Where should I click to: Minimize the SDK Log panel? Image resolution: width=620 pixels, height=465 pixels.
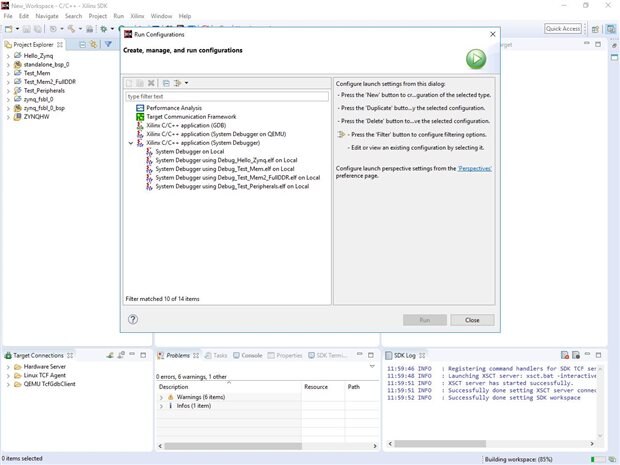[587, 354]
